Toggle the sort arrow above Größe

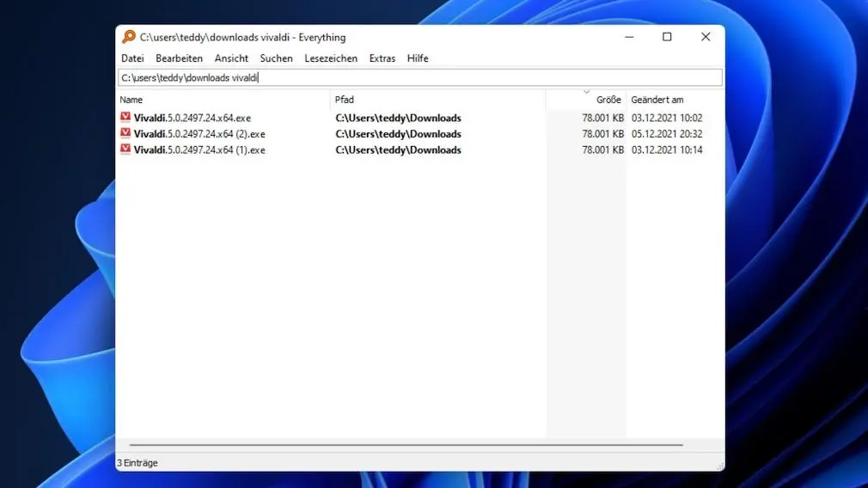pos(587,92)
